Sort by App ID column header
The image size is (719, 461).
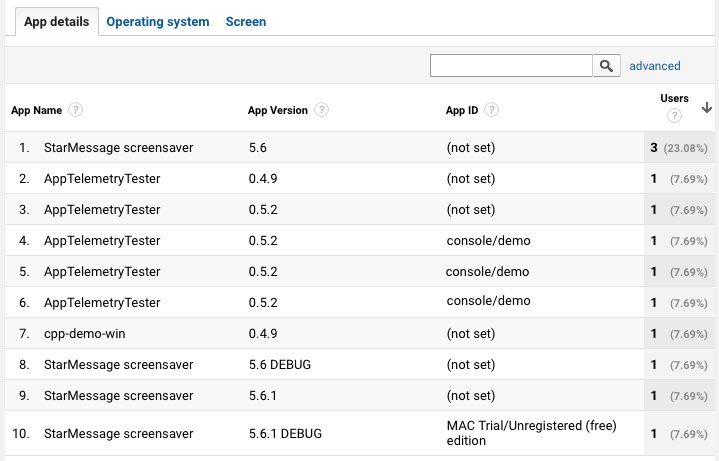tap(462, 110)
